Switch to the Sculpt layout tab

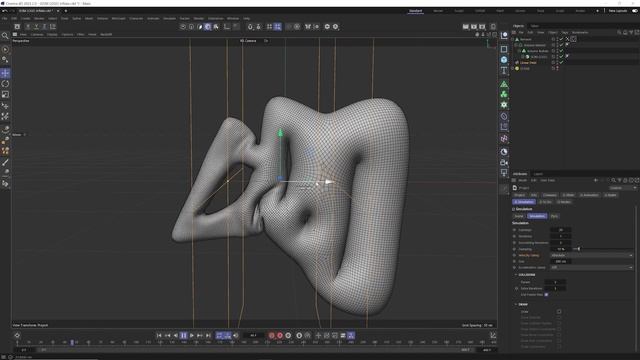tap(459, 11)
